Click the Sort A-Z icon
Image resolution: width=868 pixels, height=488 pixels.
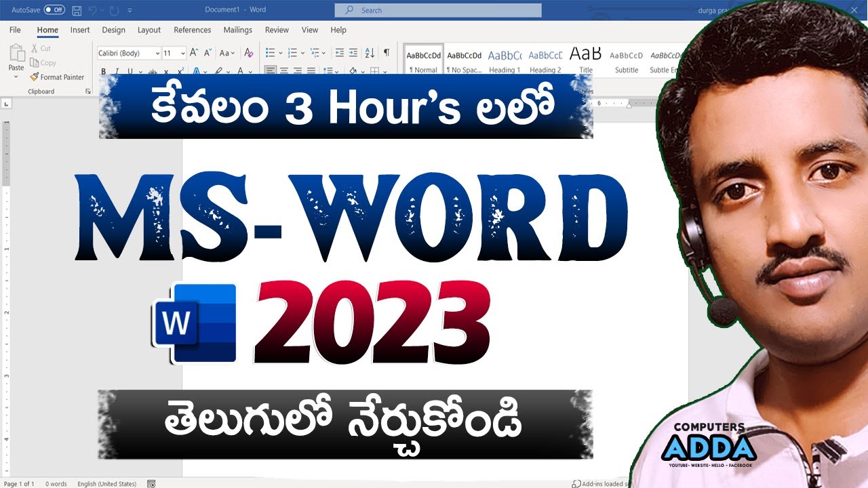(x=370, y=53)
